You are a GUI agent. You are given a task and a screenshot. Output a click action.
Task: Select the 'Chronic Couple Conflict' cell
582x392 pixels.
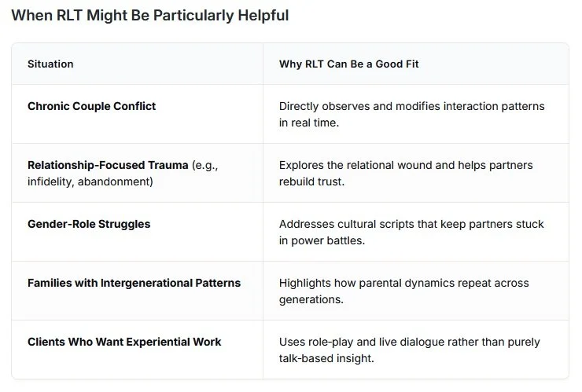coord(91,106)
